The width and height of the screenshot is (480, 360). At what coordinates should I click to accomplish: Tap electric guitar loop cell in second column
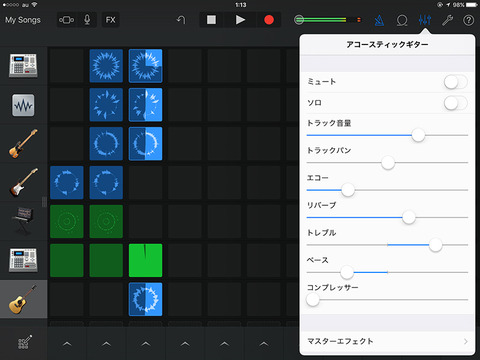pos(106,183)
